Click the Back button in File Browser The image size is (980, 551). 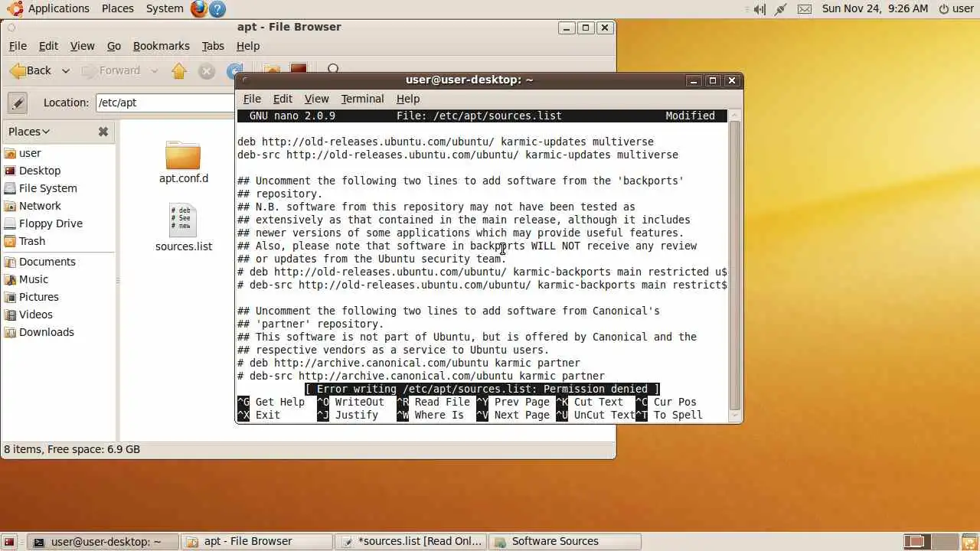(x=31, y=71)
